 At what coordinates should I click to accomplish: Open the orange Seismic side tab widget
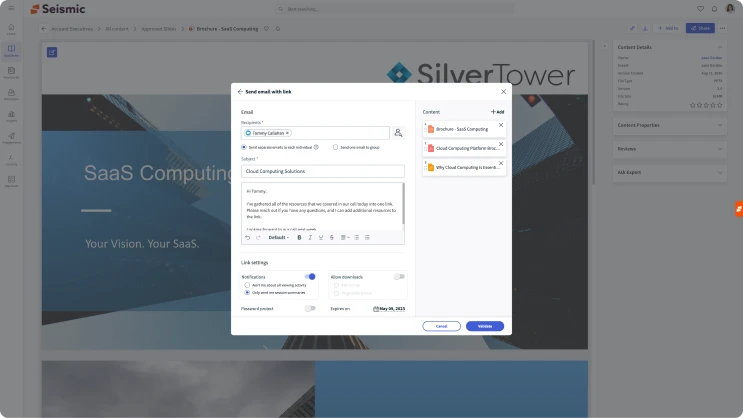pyautogui.click(x=739, y=209)
